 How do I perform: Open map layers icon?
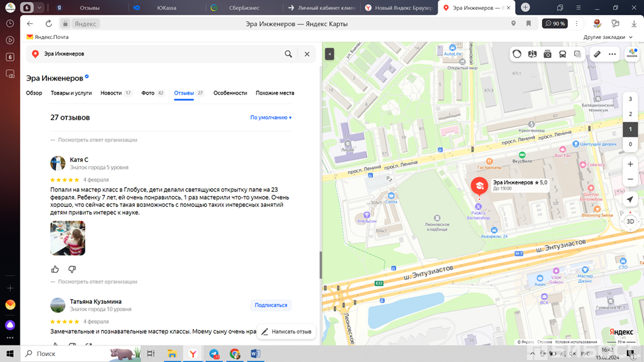577,54
